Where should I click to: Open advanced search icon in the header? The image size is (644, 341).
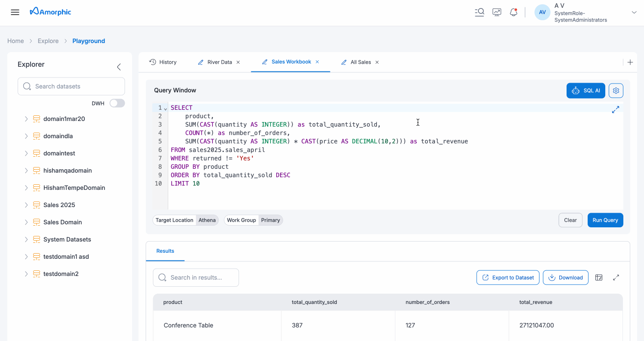tap(479, 12)
